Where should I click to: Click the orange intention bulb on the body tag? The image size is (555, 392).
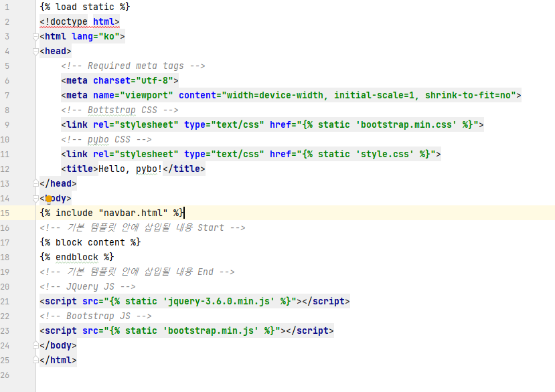pos(49,199)
